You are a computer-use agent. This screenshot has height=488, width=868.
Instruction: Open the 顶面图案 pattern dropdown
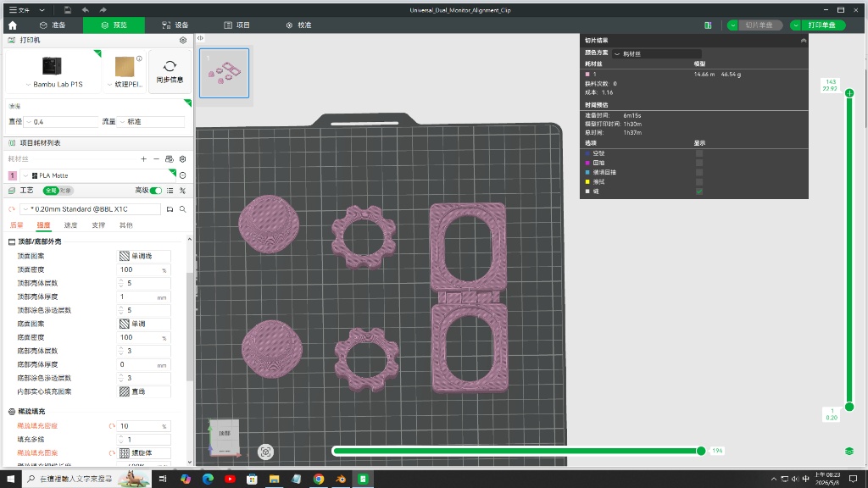point(144,256)
